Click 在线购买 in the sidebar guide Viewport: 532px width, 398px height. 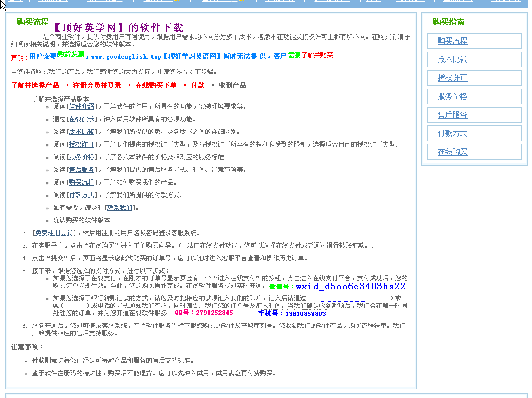pyautogui.click(x=452, y=152)
